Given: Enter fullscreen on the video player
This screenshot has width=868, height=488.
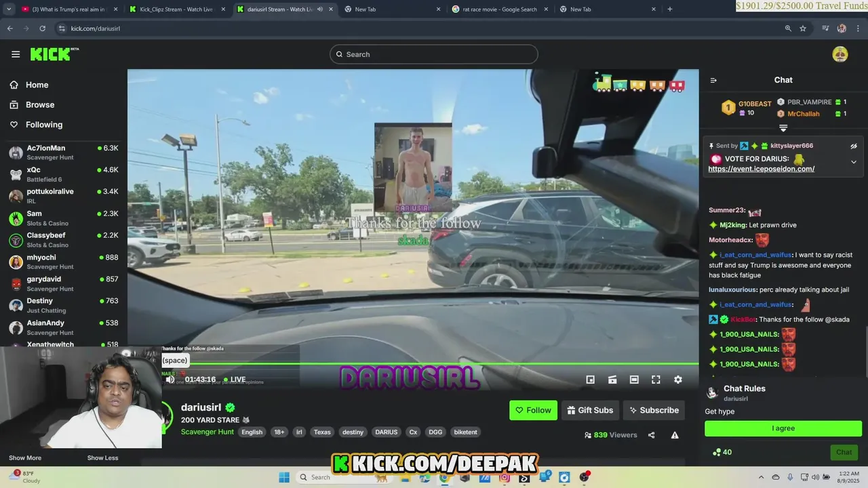Looking at the screenshot, I should tap(656, 380).
